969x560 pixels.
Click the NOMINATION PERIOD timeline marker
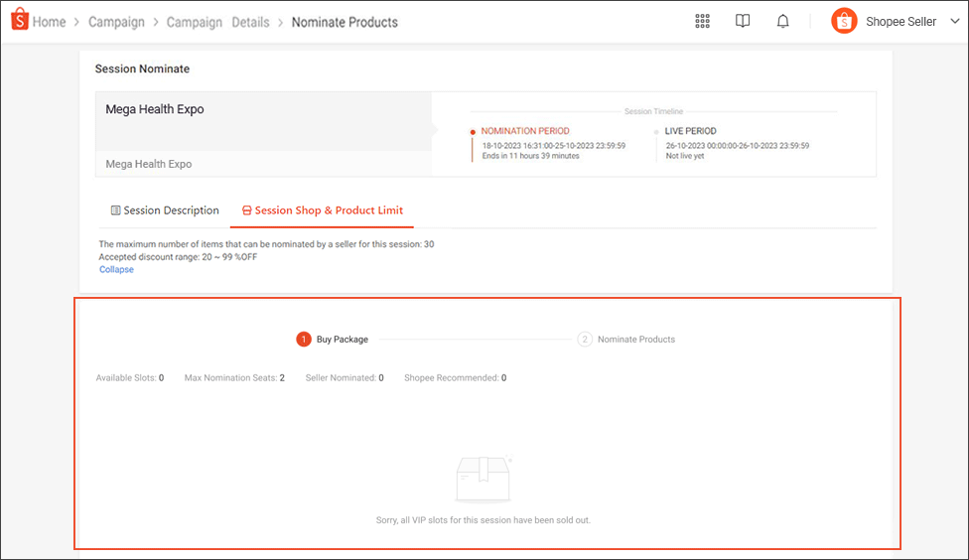[473, 132]
